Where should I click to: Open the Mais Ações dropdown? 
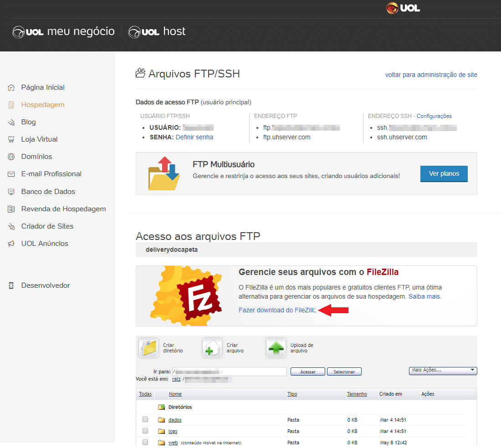coord(443,371)
